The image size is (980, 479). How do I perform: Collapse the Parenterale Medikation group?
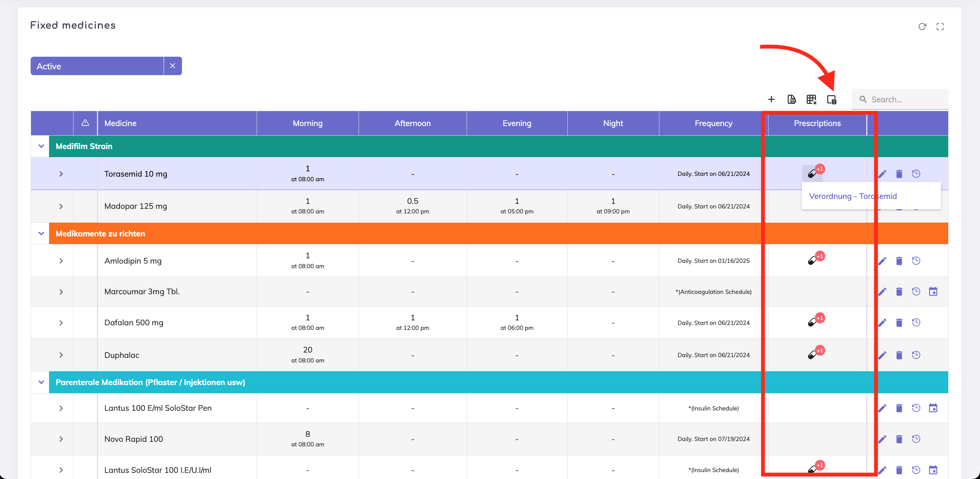click(x=41, y=382)
